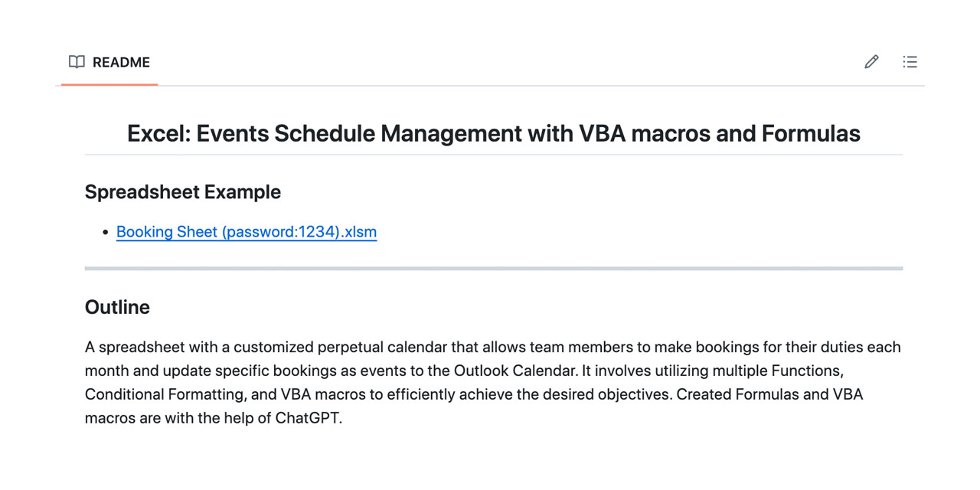
Task: Click the book icon beside README
Action: 77,62
